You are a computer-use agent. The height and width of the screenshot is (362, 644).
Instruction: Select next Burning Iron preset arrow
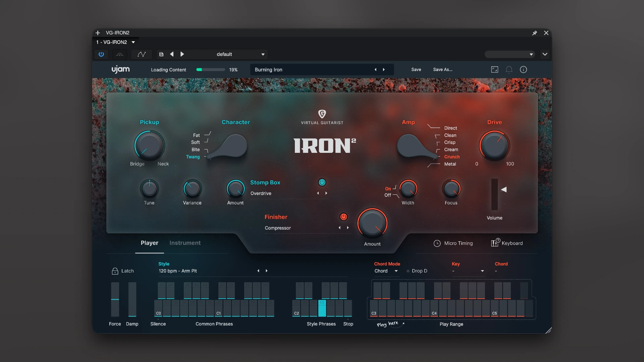[384, 70]
